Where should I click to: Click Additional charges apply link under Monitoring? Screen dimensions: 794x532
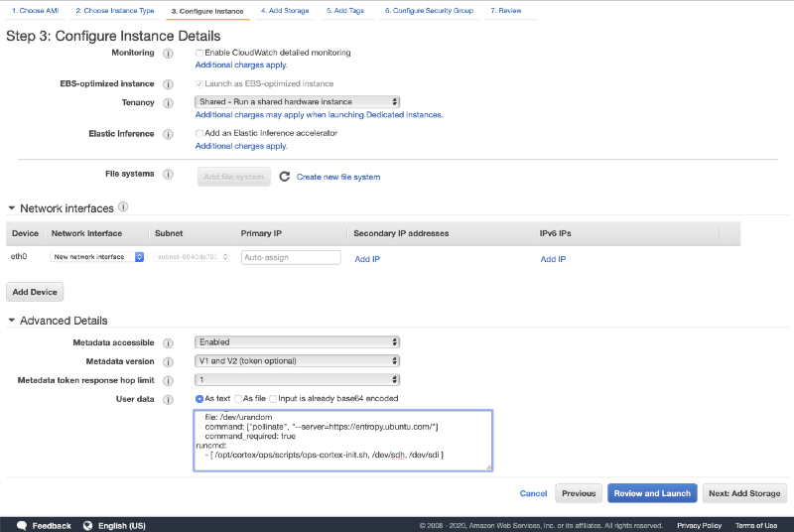(x=241, y=65)
